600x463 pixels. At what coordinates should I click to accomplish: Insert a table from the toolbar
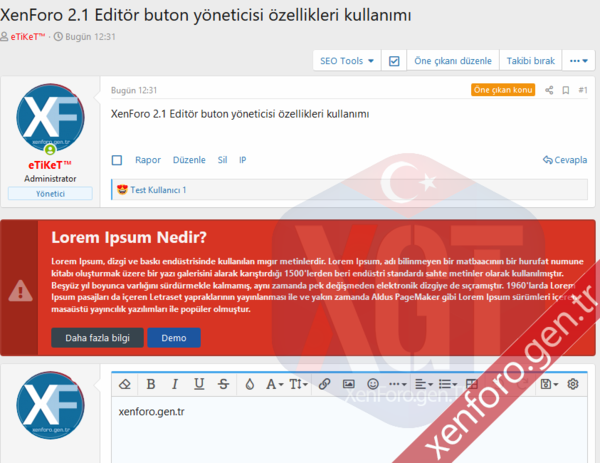[x=472, y=384]
